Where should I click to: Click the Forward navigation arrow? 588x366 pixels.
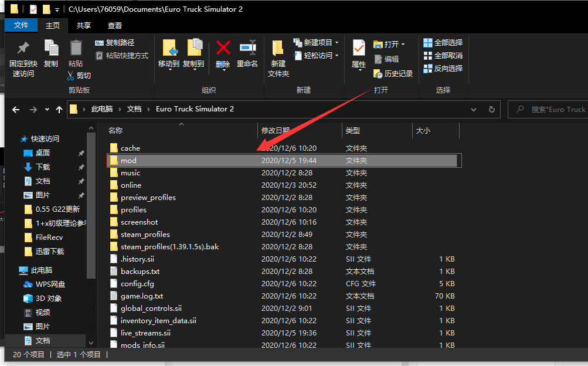pos(33,110)
